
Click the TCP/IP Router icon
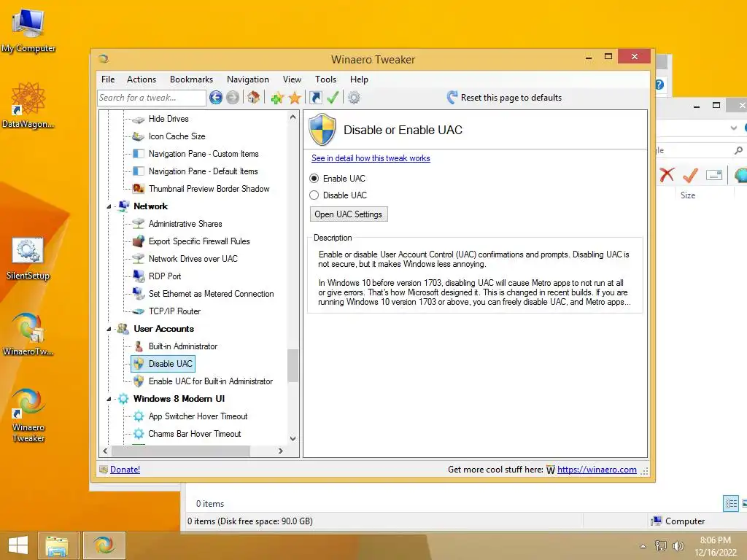click(138, 311)
